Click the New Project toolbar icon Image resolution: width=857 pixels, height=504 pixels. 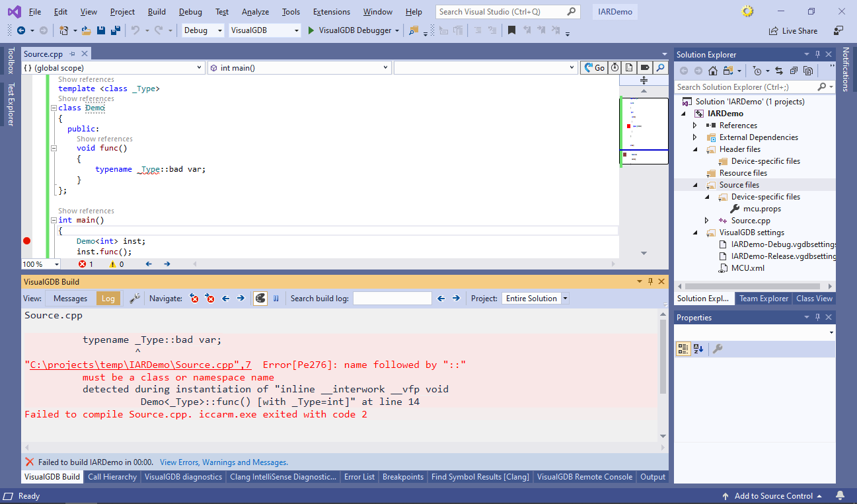(63, 30)
